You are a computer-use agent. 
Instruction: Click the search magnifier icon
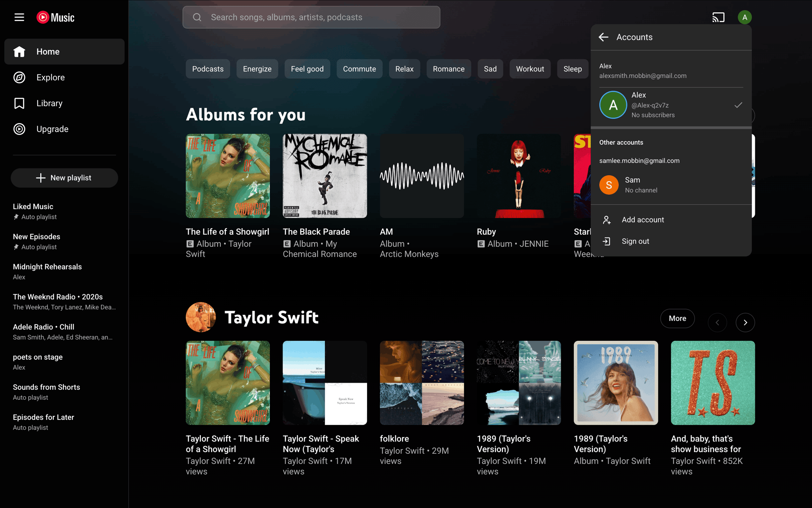197,17
